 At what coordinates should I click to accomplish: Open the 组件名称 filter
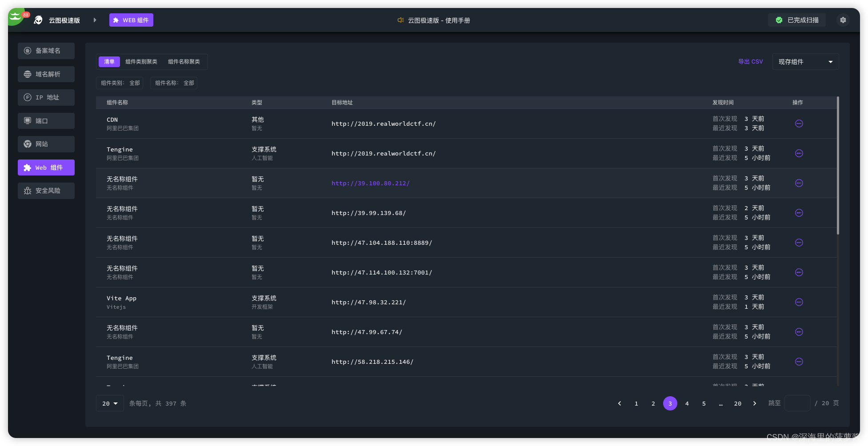point(174,83)
